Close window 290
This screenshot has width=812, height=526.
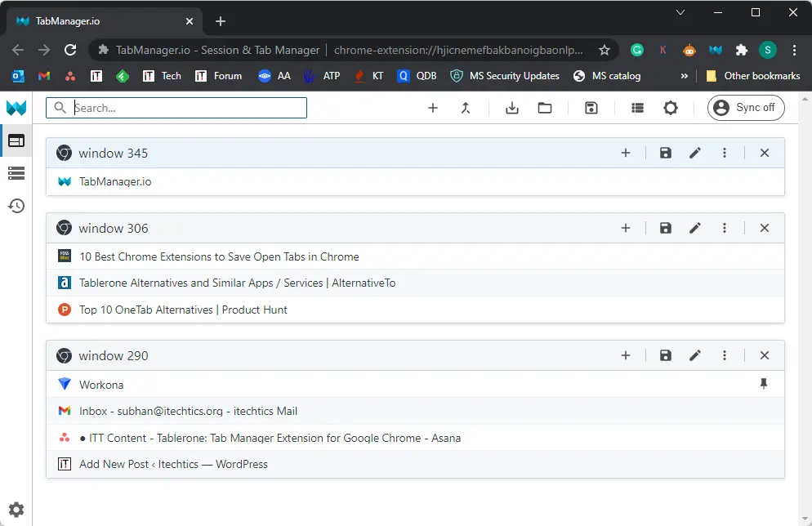pyautogui.click(x=765, y=355)
